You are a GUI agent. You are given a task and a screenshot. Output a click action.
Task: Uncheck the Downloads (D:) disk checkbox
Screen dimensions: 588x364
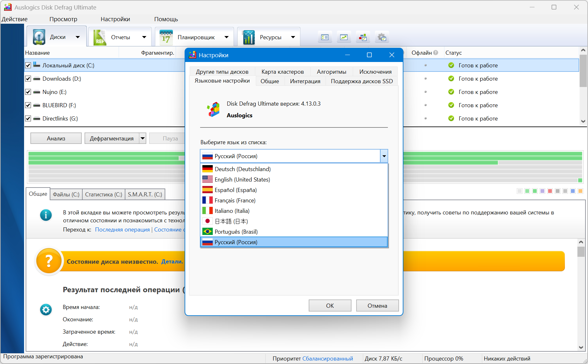(x=28, y=79)
